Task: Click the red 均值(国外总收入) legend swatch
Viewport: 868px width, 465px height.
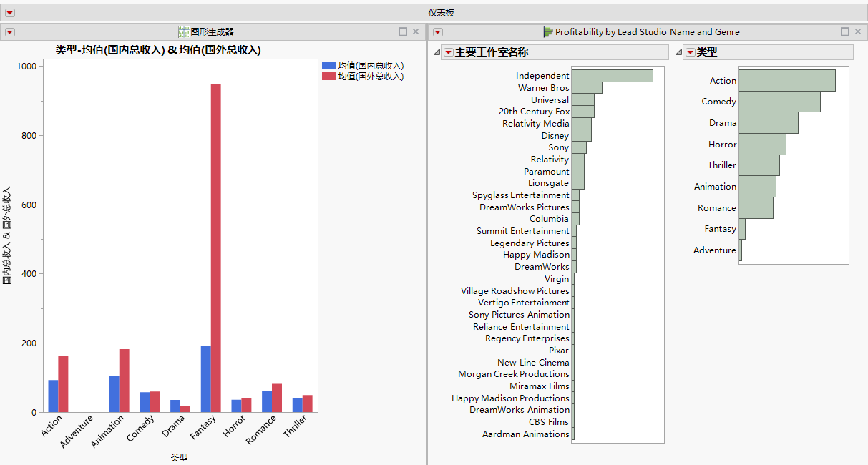Action: click(329, 76)
